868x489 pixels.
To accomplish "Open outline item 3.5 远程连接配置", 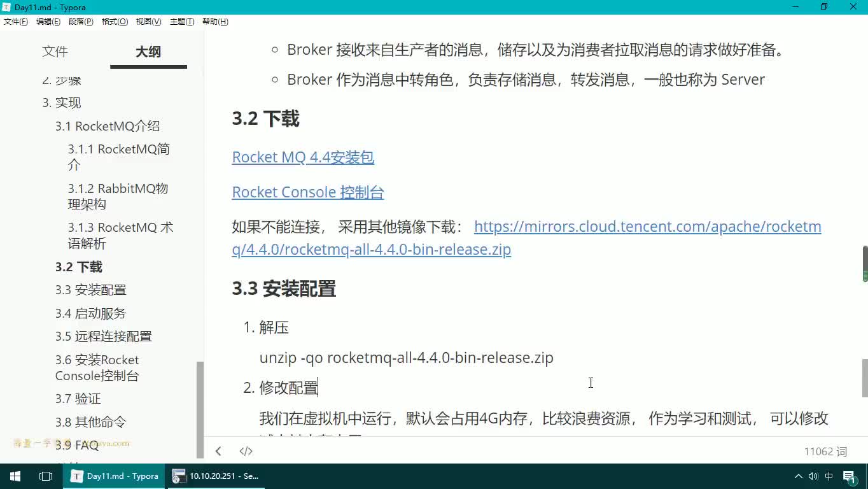I will coord(104,336).
